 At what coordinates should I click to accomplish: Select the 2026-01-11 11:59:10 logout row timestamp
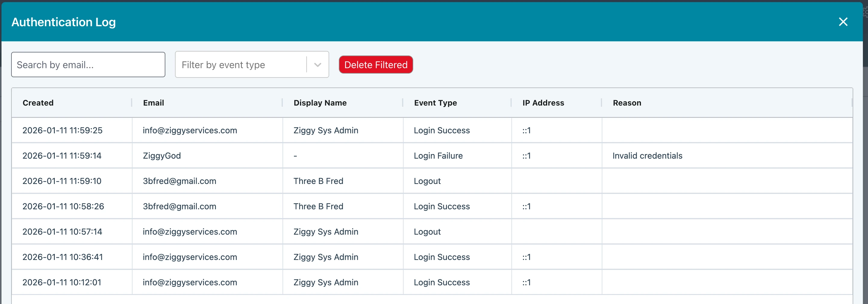click(62, 181)
